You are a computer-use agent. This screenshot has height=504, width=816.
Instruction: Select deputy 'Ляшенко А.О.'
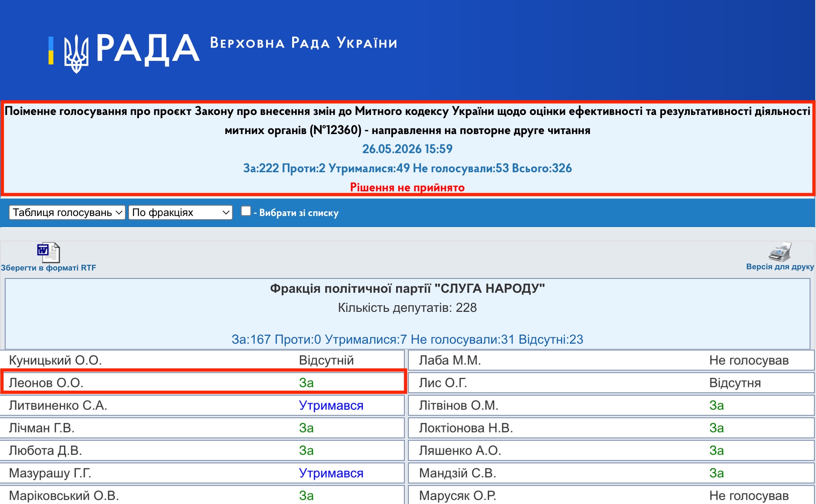pos(460,451)
